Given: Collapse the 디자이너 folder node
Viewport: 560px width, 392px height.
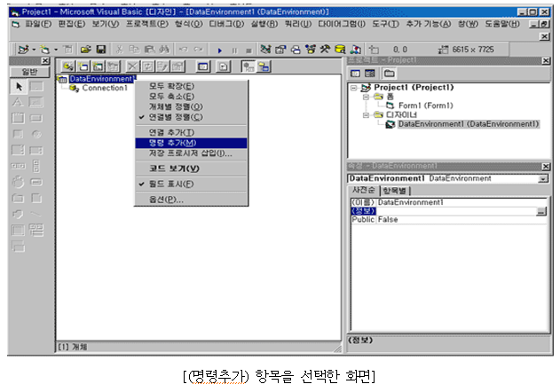Looking at the screenshot, I should pos(366,115).
